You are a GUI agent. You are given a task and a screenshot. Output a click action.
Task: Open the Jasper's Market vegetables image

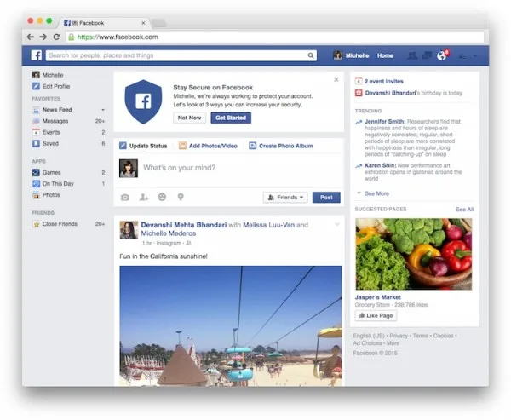(x=414, y=254)
